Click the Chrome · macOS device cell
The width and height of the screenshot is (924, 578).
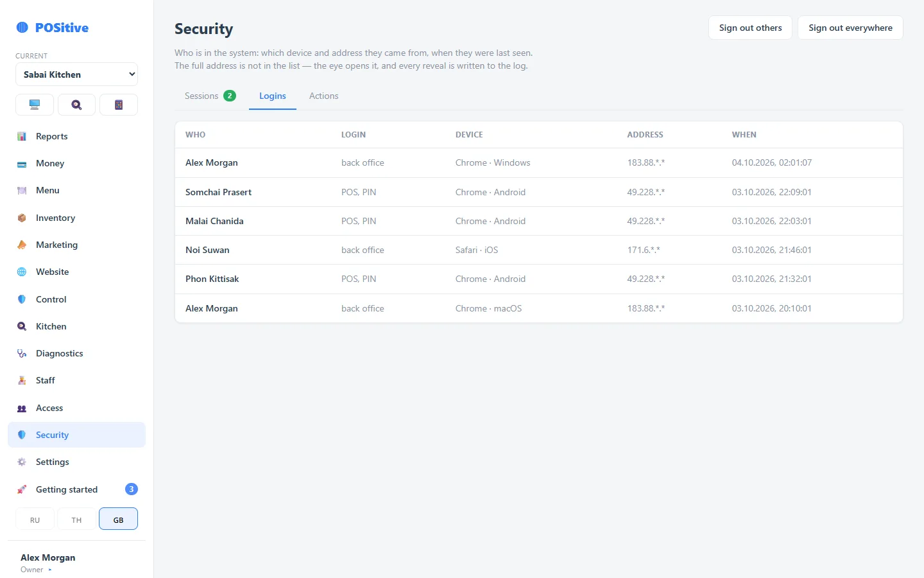[488, 308]
